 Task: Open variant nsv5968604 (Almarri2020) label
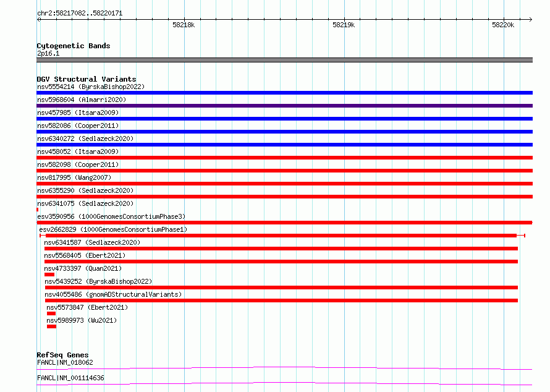click(82, 100)
